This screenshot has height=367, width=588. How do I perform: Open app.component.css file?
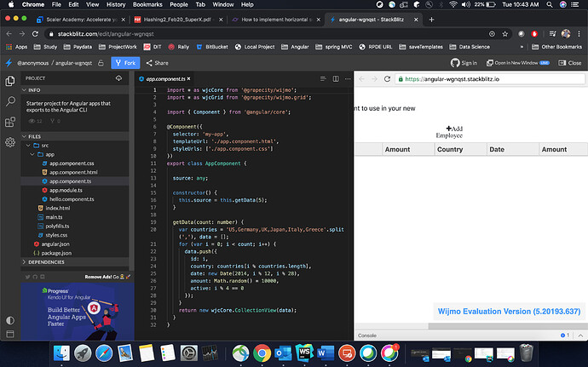[72, 163]
